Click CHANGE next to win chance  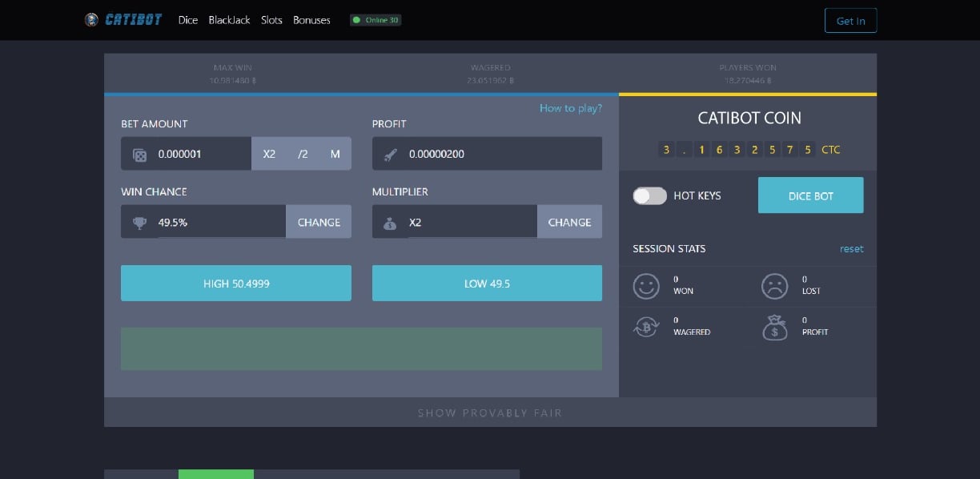(319, 222)
